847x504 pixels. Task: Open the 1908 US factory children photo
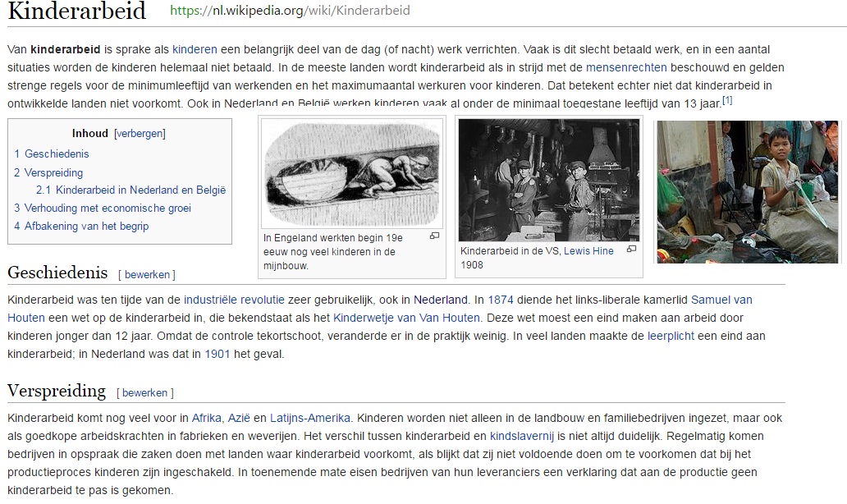coord(547,179)
